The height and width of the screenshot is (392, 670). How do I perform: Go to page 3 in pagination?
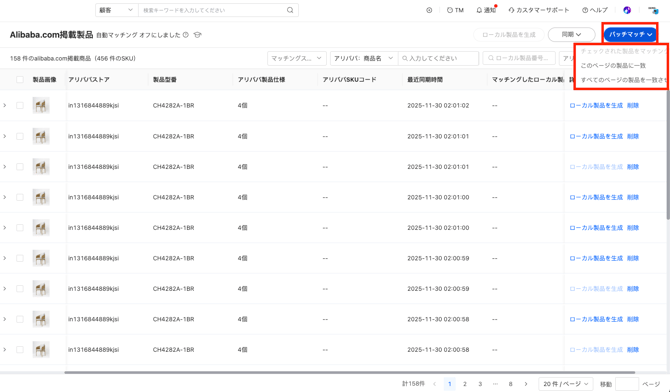point(480,384)
